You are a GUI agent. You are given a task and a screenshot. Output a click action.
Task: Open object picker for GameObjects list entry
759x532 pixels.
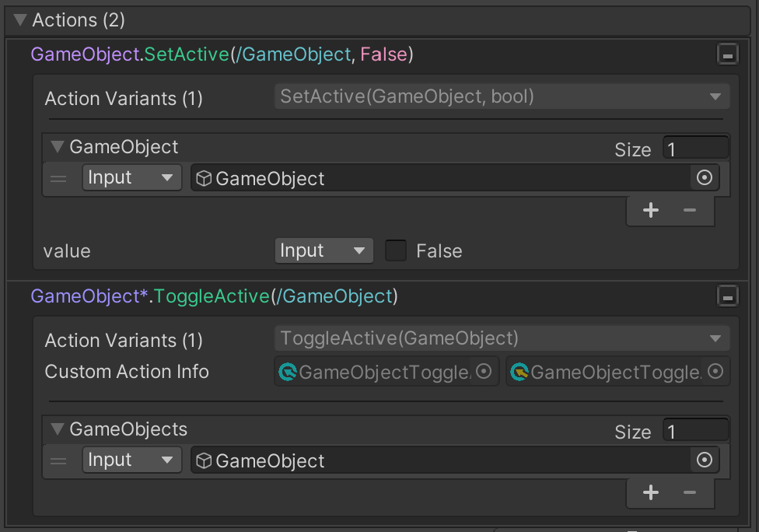click(705, 460)
